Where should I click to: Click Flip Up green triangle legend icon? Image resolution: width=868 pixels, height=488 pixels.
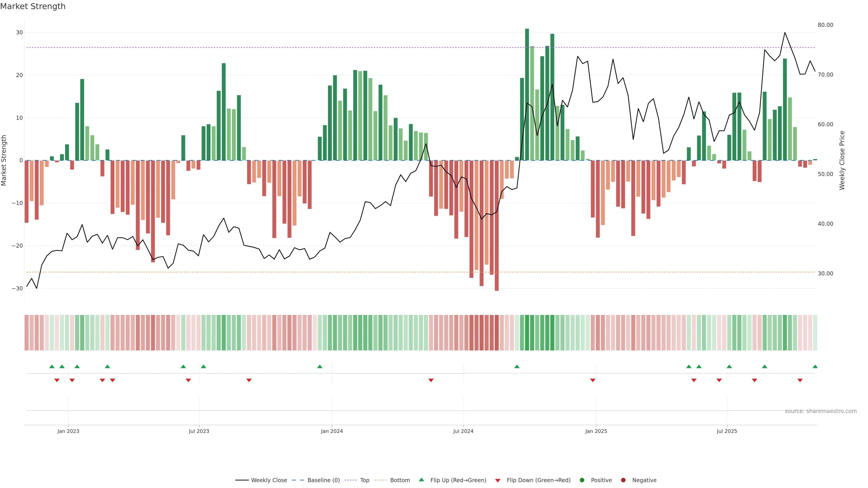pos(421,480)
